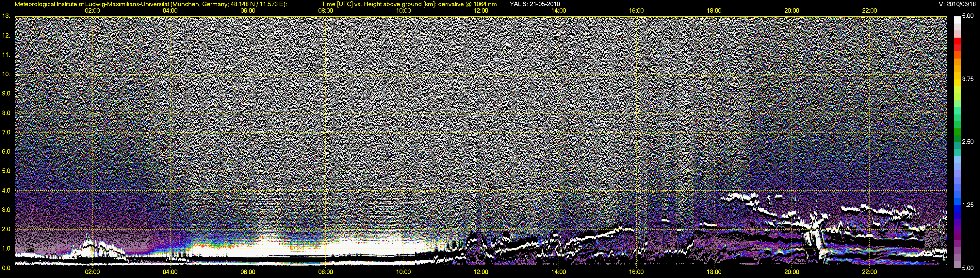
Task: Select the 5.0 height axis label
Action: (x=6, y=171)
